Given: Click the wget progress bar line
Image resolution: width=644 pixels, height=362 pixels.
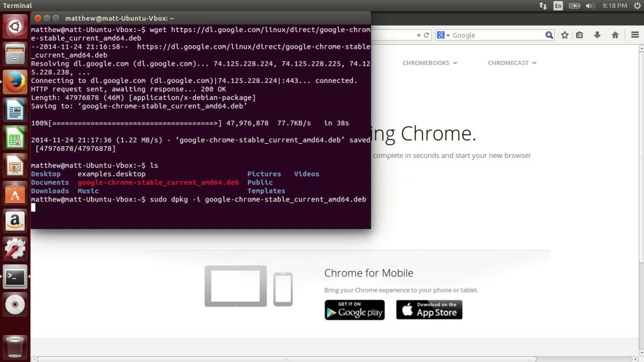Looking at the screenshot, I should pos(190,123).
